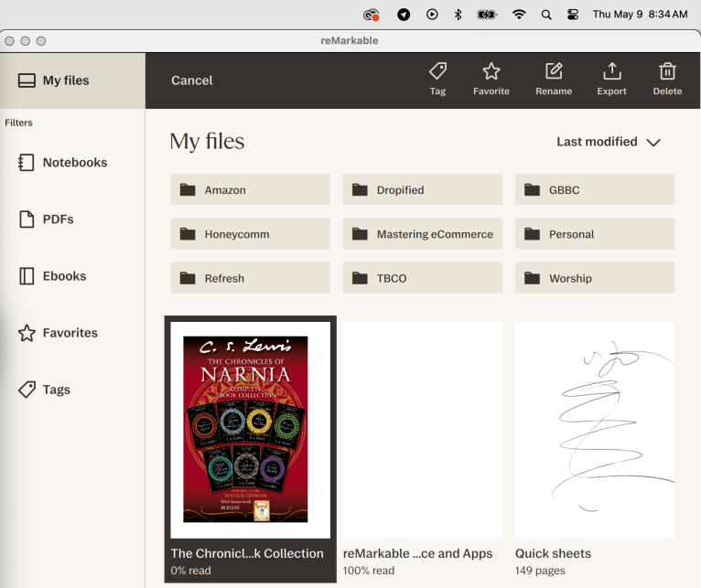Viewport: 701px width, 588px height.
Task: Open the Tags filter
Action: tap(44, 390)
